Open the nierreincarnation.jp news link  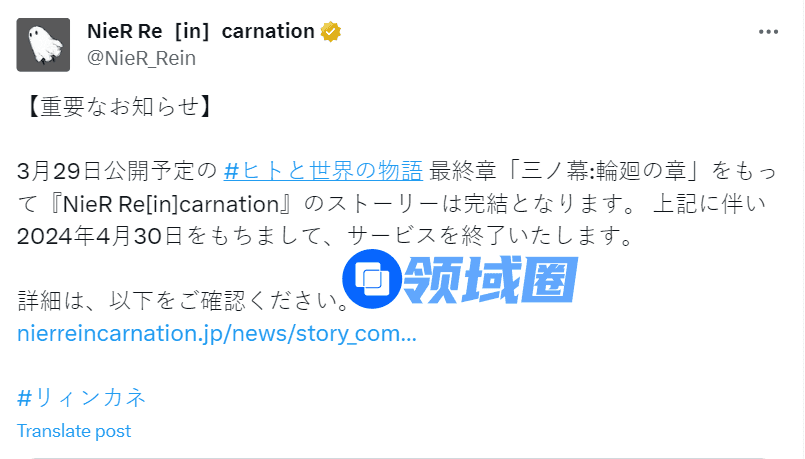click(x=217, y=333)
